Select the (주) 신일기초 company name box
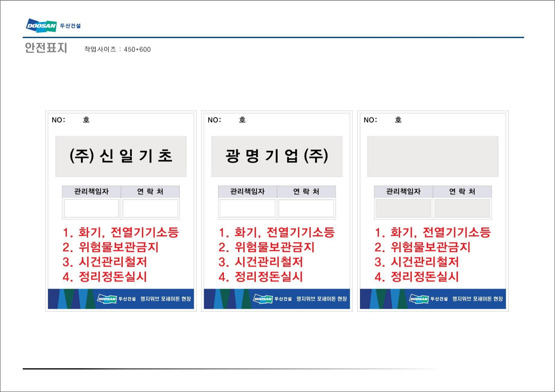 [121, 156]
